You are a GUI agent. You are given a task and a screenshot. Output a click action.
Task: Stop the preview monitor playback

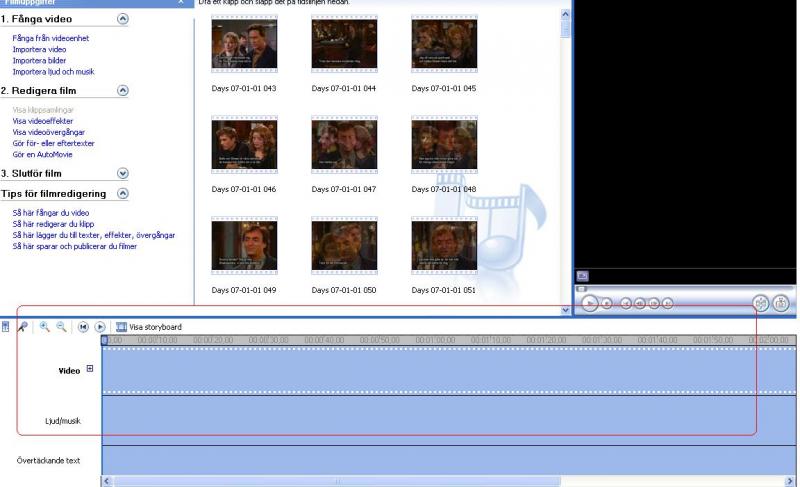607,304
